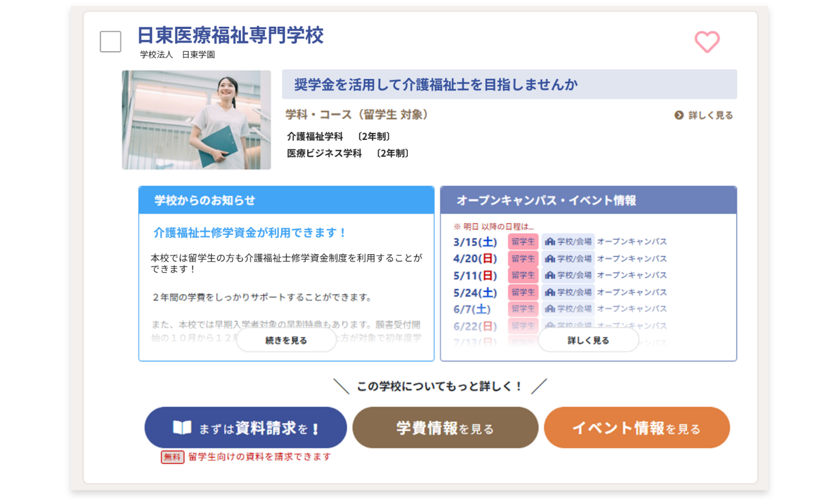Click the 学校/会場 building icon on 3/15 row

[550, 242]
